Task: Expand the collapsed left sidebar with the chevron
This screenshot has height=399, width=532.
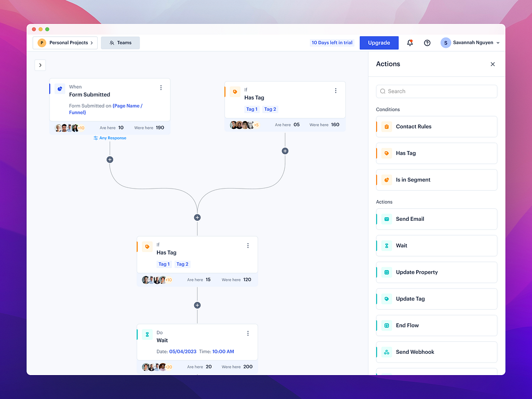Action: (x=40, y=65)
